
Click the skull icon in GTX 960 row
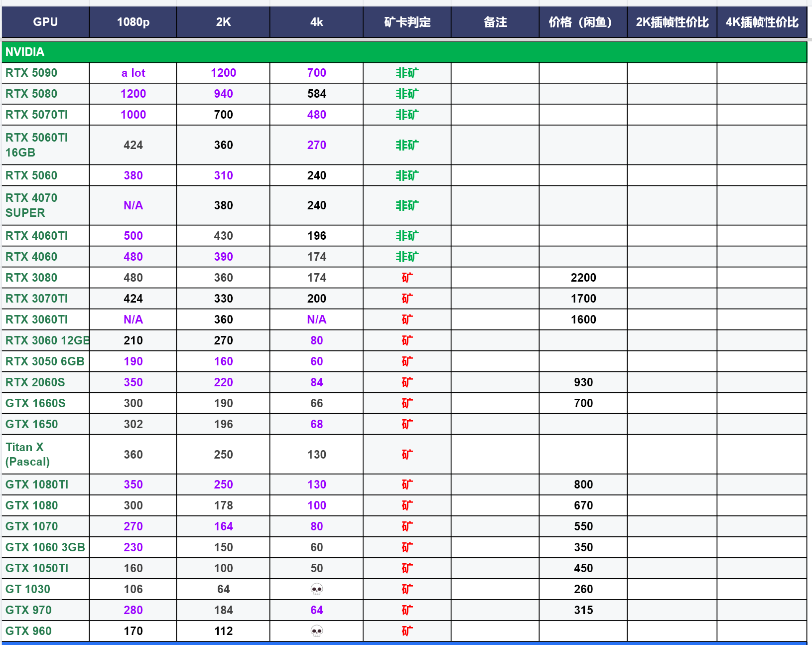coord(317,631)
